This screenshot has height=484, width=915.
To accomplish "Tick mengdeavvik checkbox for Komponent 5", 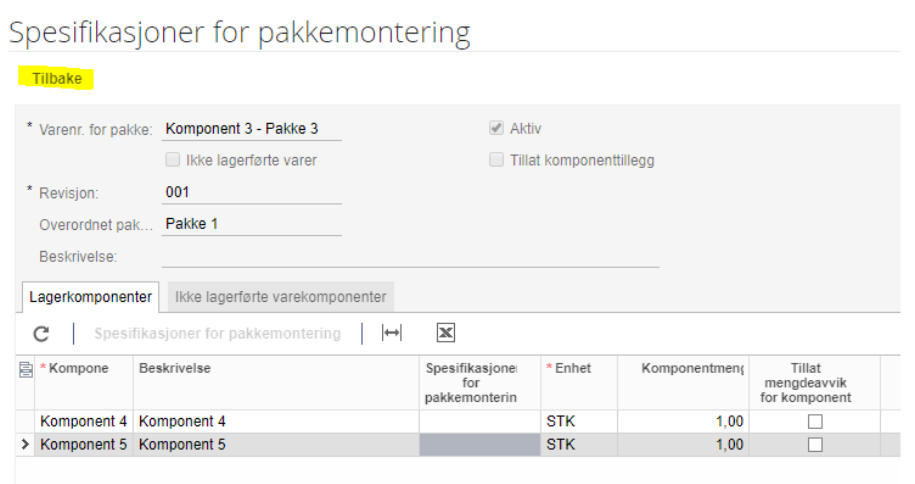I will [815, 444].
